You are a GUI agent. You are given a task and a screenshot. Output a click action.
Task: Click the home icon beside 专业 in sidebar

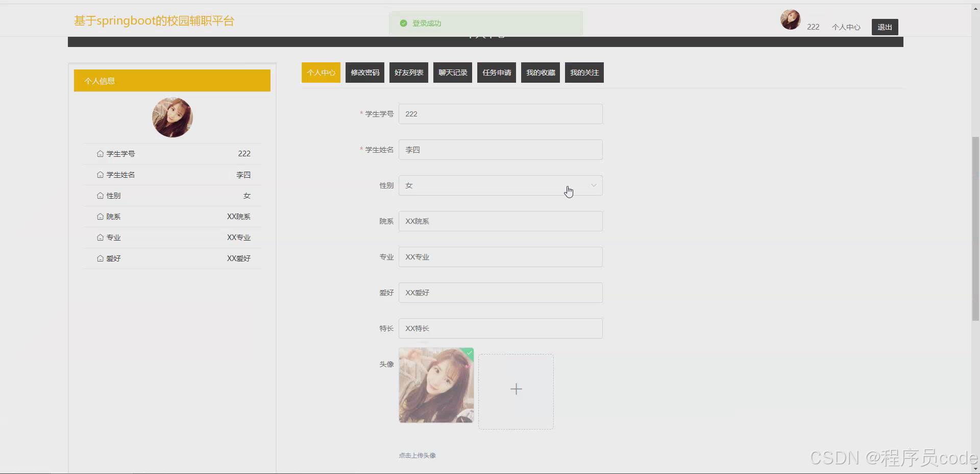100,238
